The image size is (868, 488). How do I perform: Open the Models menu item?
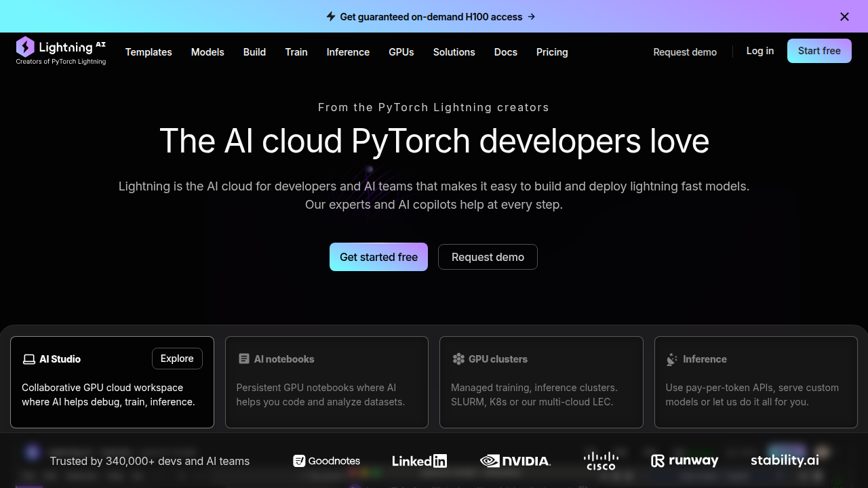(x=208, y=52)
